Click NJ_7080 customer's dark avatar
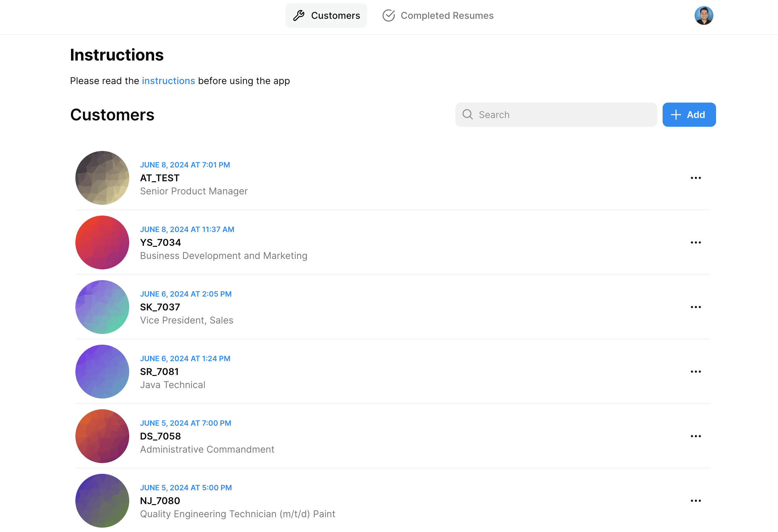 [x=102, y=501]
